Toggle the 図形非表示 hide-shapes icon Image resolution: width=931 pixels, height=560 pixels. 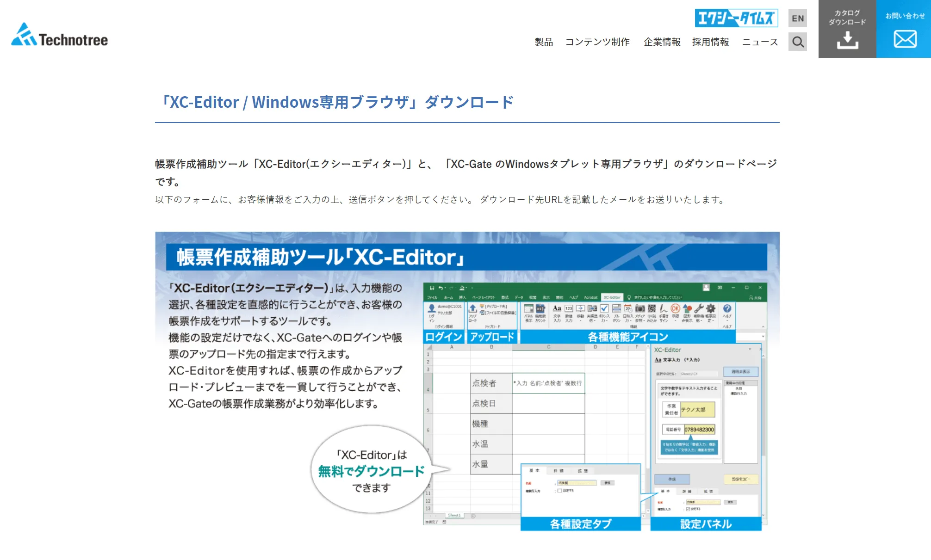pyautogui.click(x=687, y=309)
